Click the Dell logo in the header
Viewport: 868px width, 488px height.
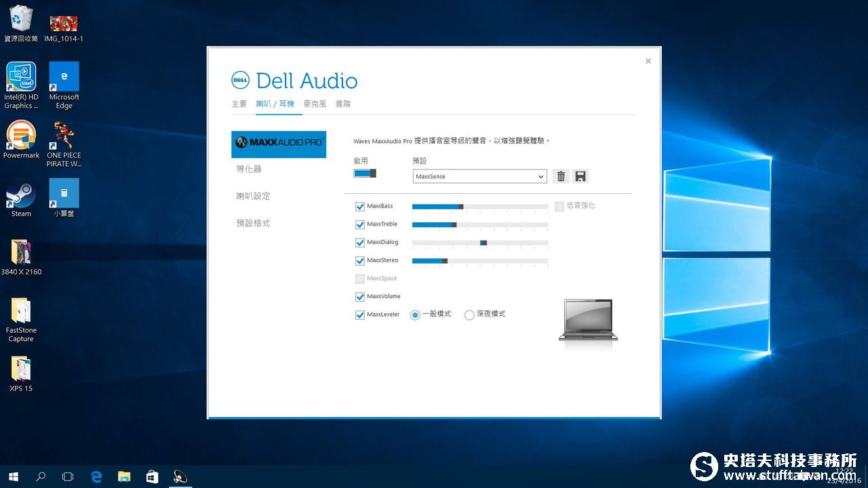tap(241, 81)
